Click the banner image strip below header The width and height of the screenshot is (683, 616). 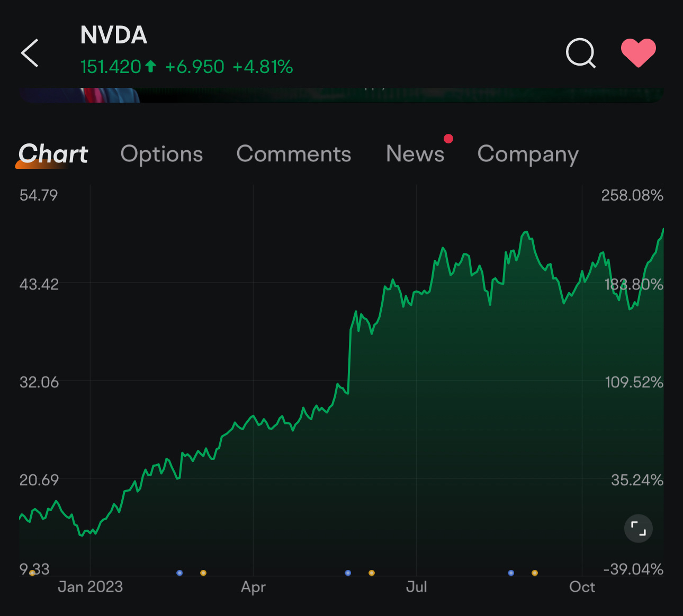(341, 95)
